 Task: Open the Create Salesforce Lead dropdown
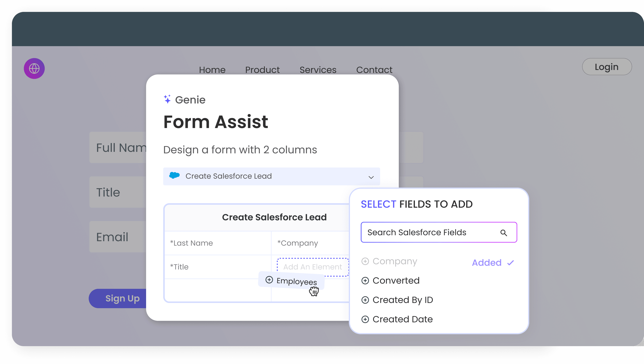tap(272, 176)
